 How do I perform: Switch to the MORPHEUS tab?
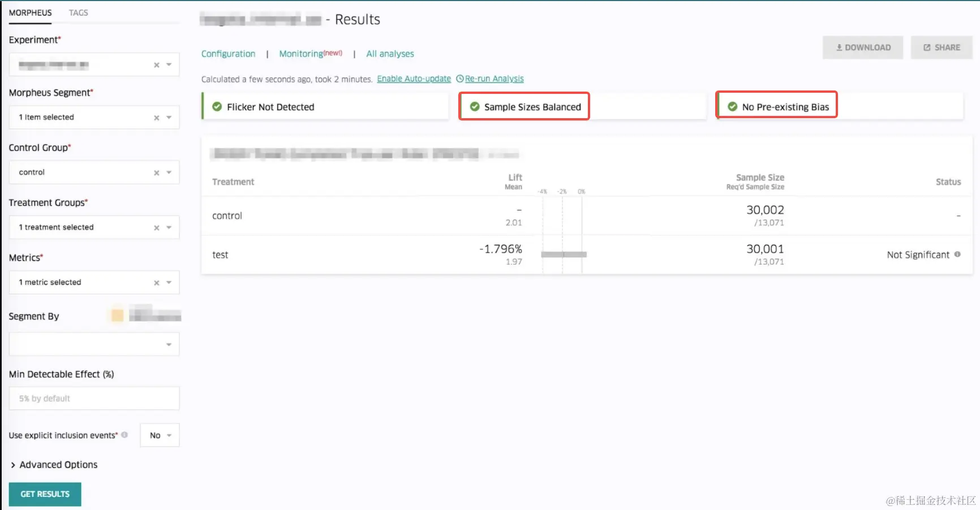30,12
